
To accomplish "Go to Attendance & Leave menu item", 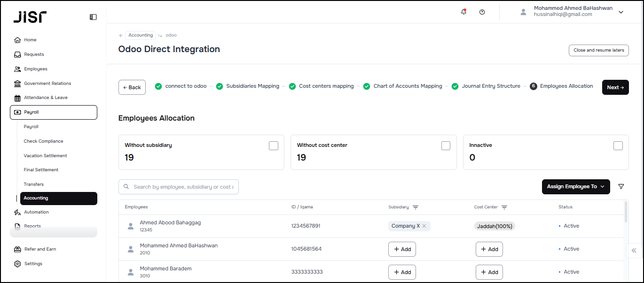I will pyautogui.click(x=46, y=98).
